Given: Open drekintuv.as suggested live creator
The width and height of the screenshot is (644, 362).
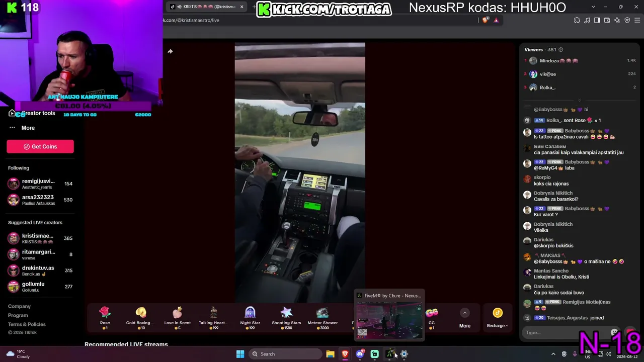Looking at the screenshot, I should 40,270.
